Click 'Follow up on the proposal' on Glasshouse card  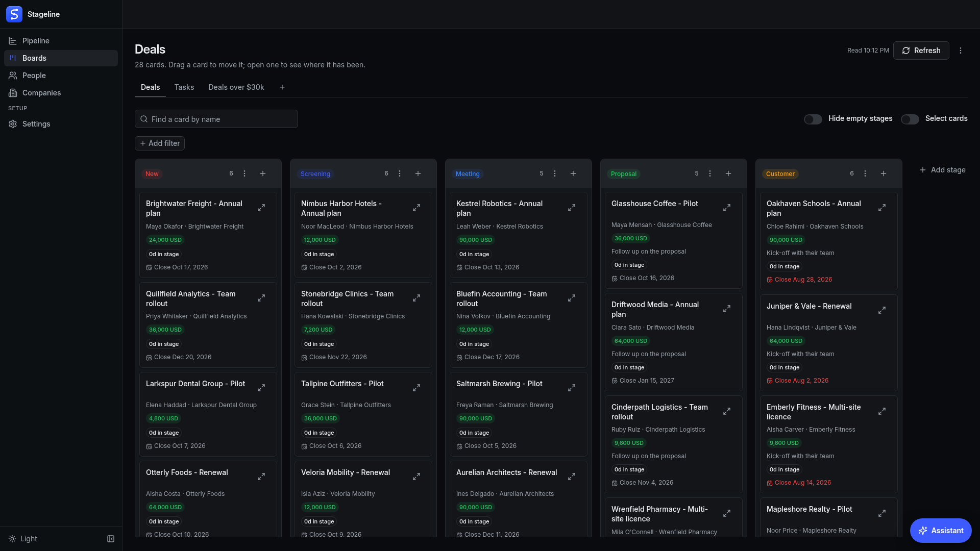click(649, 252)
